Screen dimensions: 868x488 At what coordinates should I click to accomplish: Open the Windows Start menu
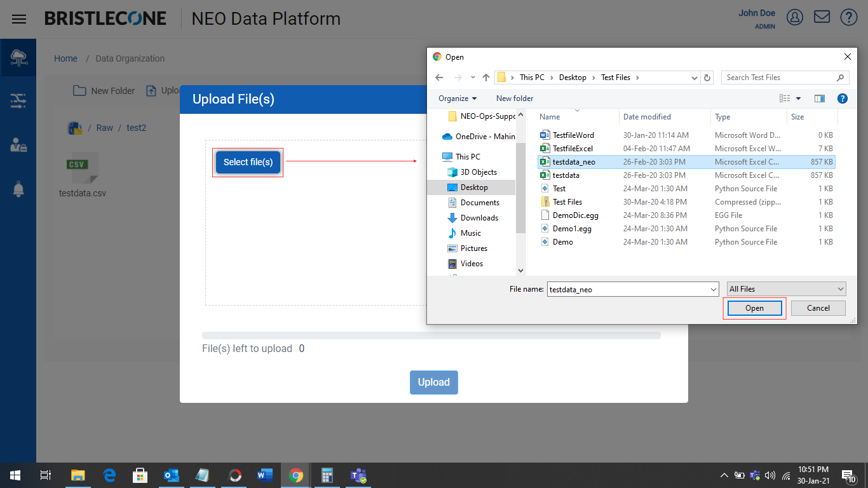click(15, 475)
